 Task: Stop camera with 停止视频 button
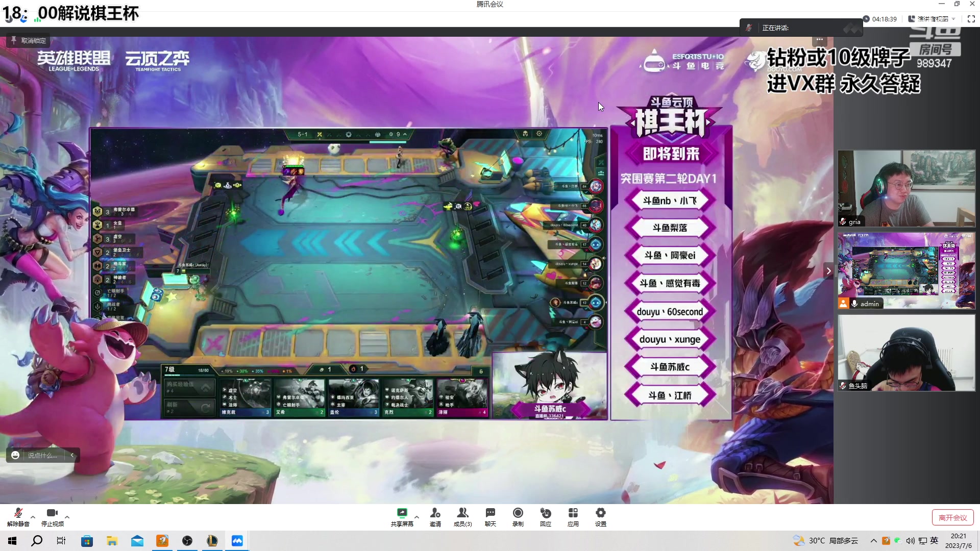(53, 517)
